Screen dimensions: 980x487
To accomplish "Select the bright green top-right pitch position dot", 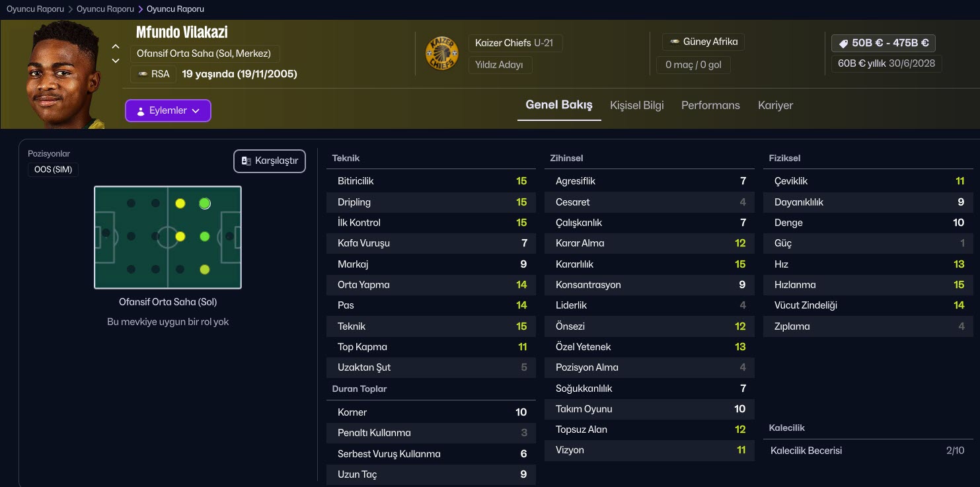I will pyautogui.click(x=205, y=204).
